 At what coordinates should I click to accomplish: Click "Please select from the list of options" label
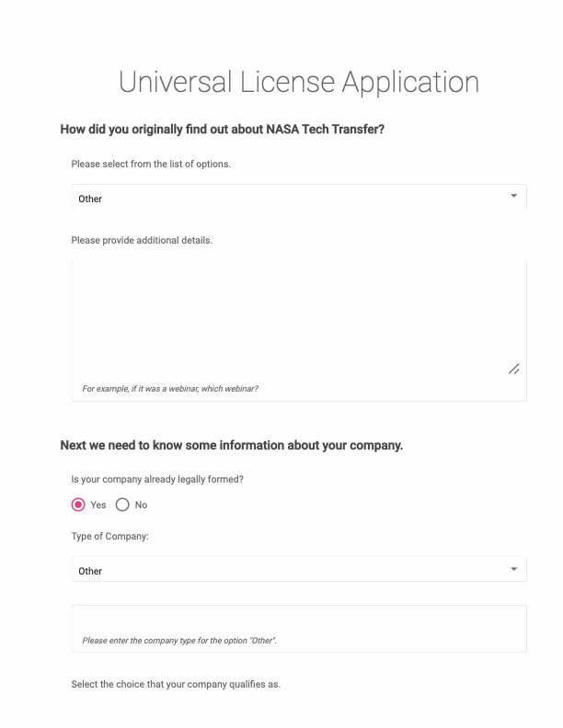click(x=151, y=164)
